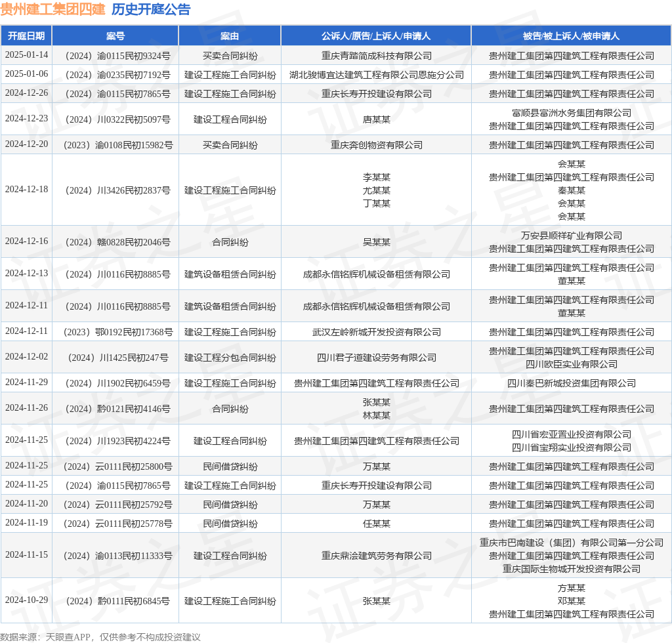The image size is (672, 643).
Task: Click defendant 重庆市巴南建设(集团)有限公司第一分公司
Action: coord(572,543)
